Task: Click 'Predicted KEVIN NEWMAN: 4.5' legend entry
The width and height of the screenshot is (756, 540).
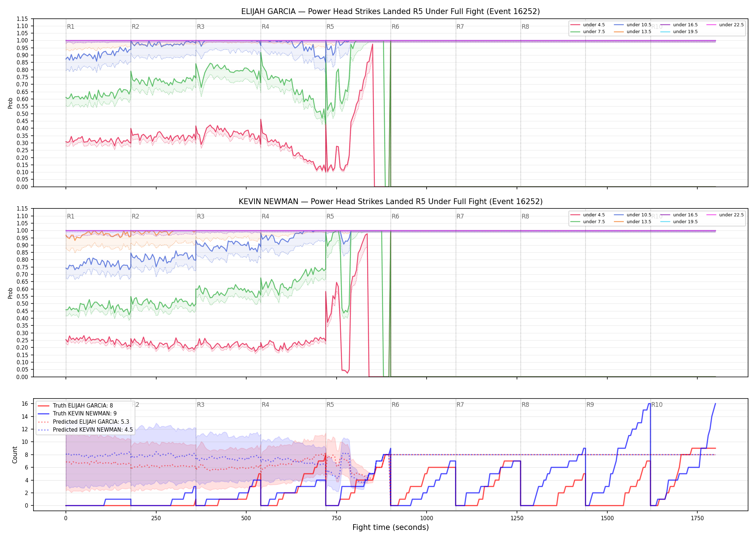Action: pyautogui.click(x=85, y=430)
